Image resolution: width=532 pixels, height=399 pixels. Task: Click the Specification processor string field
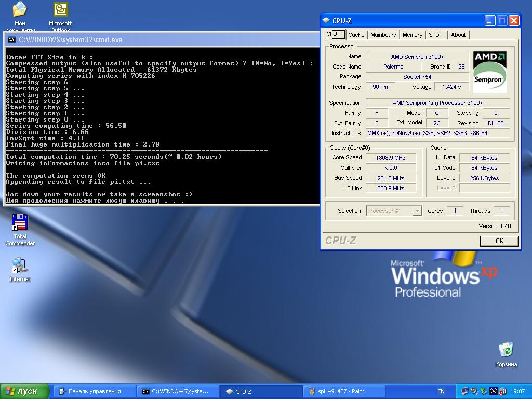(437, 103)
